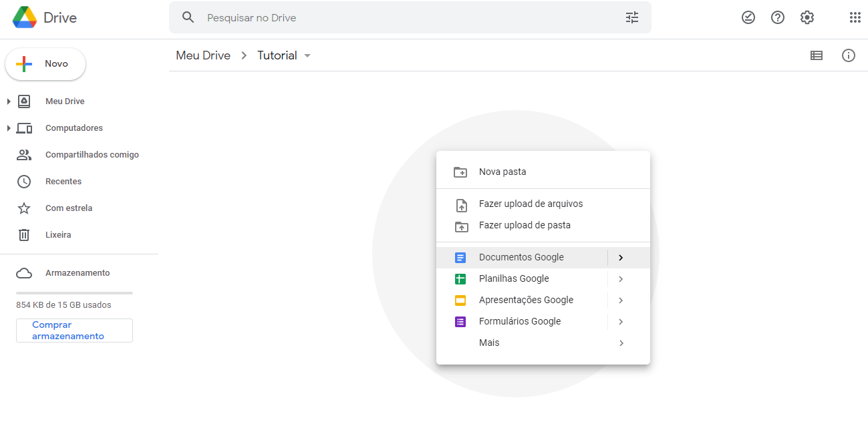The height and width of the screenshot is (434, 868).
Task: Click the 854 KB de 15 GB usados text
Action: coord(63,305)
